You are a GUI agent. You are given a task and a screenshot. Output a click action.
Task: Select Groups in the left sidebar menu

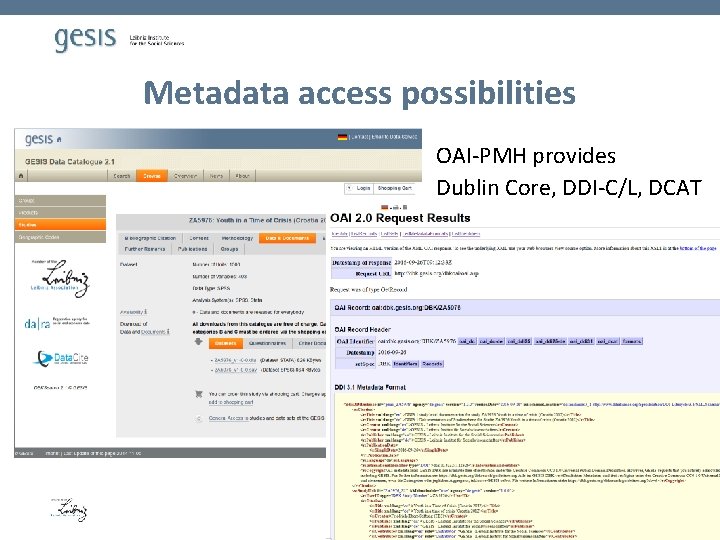coord(60,200)
